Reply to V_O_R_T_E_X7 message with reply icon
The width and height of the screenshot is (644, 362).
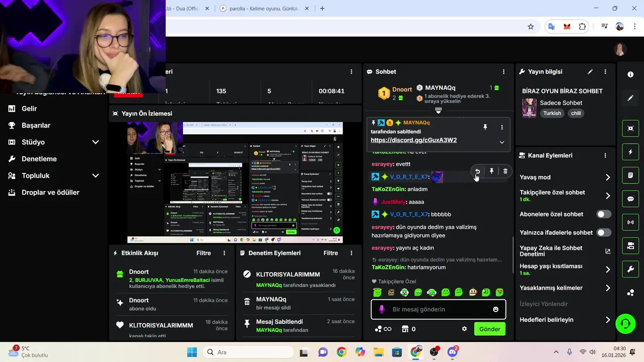point(477,171)
